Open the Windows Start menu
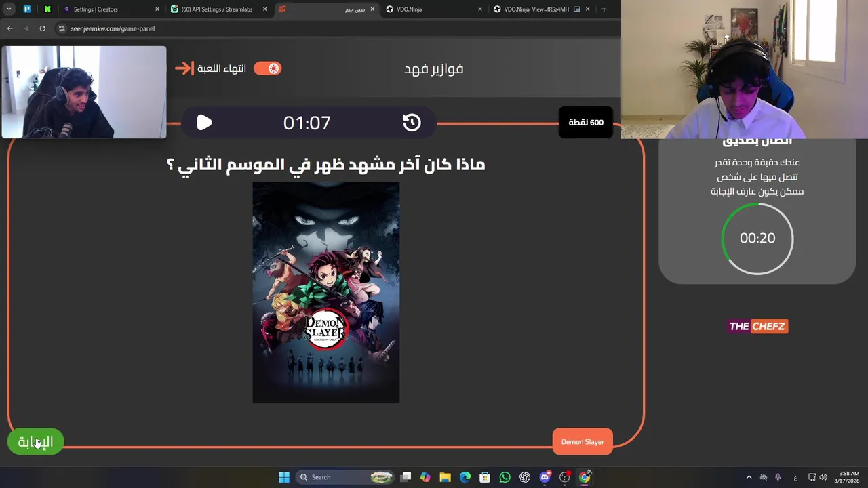The height and width of the screenshot is (488, 868). 284,477
